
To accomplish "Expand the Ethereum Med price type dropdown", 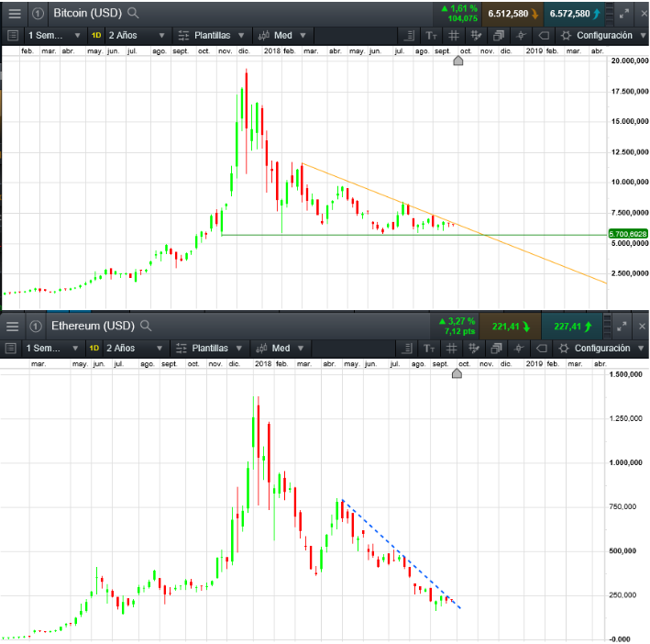I will pos(301,349).
